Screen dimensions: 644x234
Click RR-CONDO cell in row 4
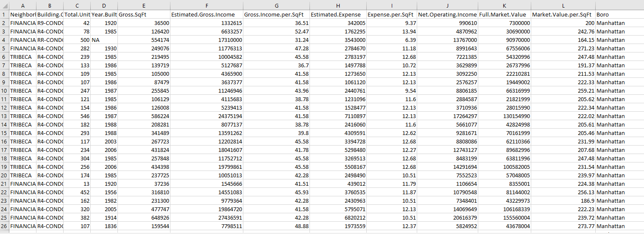(50, 40)
